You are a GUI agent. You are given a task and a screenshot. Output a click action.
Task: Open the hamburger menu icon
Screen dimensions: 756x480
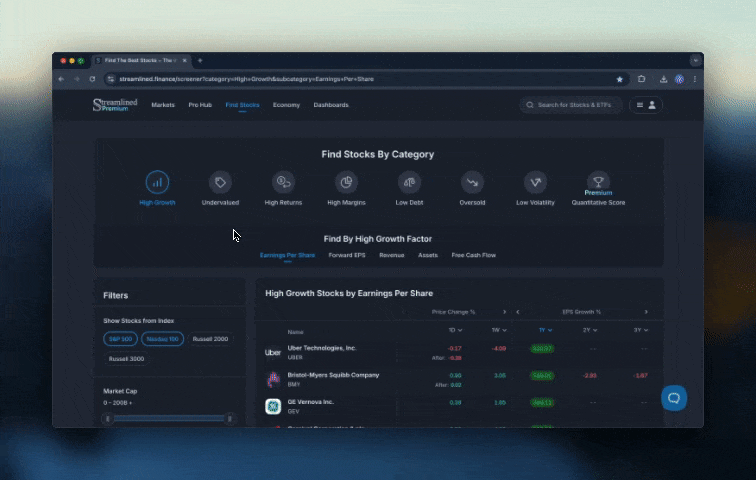(640, 105)
